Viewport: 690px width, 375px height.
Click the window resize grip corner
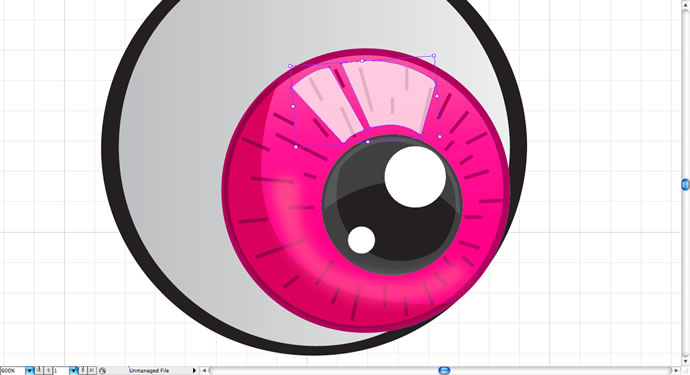(686, 371)
